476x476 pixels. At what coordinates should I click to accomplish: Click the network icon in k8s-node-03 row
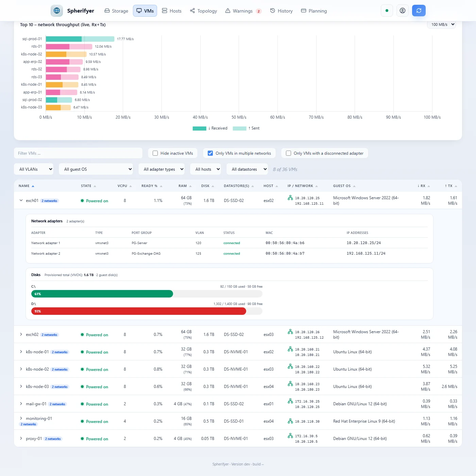pos(290,384)
